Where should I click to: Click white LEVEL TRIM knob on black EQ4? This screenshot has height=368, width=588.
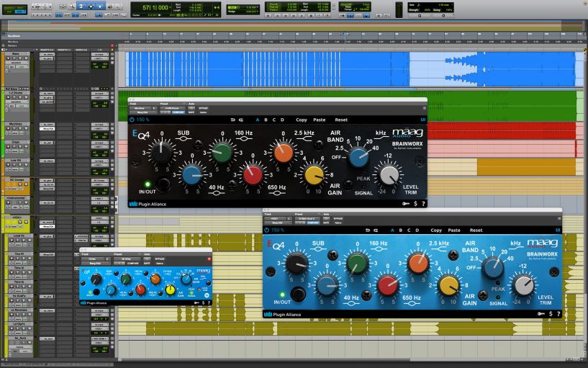[389, 175]
